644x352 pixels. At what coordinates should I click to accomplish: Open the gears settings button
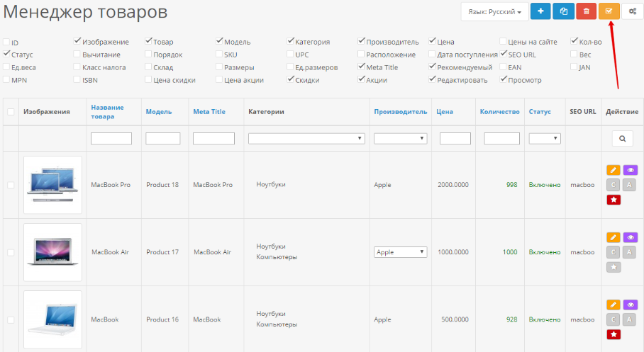point(632,12)
